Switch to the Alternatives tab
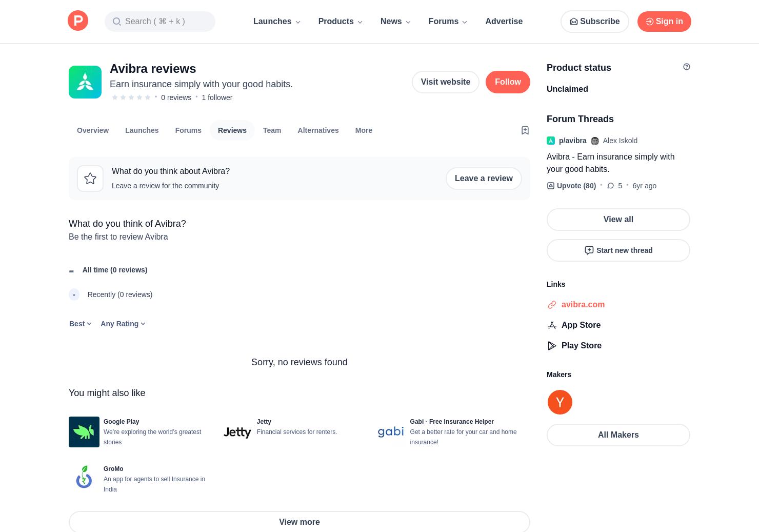The width and height of the screenshot is (759, 532). (318, 130)
